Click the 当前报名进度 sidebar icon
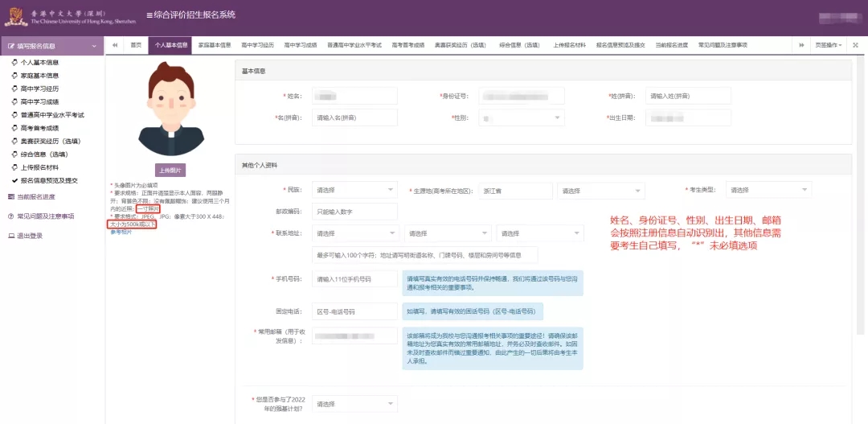The image size is (868, 424). coord(11,197)
